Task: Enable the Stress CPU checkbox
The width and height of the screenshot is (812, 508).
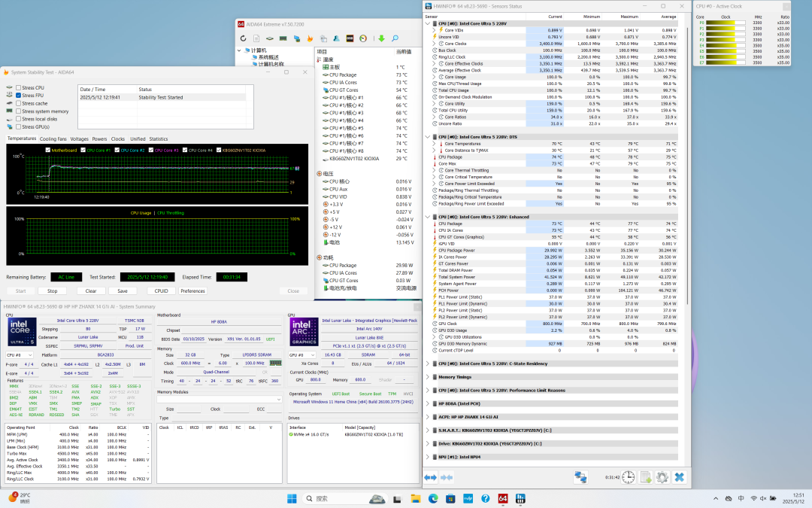Action: (19, 87)
